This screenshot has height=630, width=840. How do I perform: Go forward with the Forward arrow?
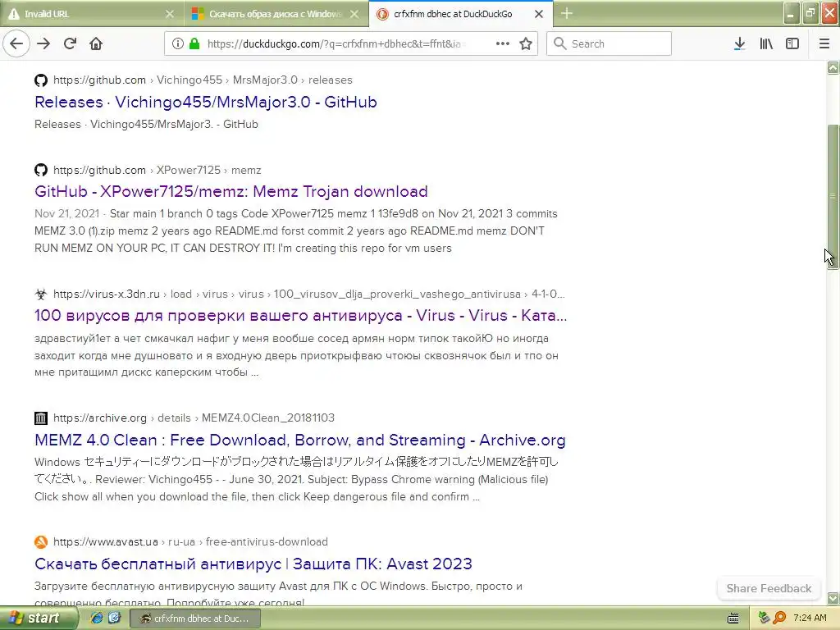[43, 43]
